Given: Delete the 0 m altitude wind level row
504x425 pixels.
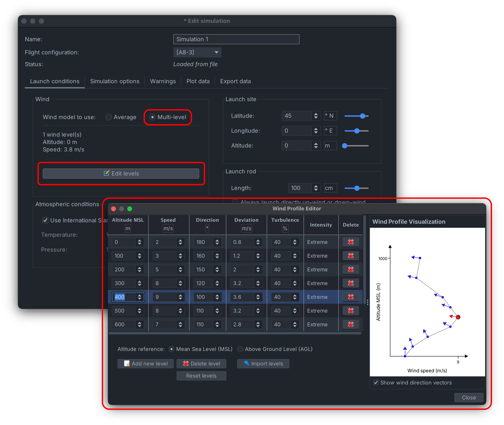Looking at the screenshot, I should pos(351,242).
